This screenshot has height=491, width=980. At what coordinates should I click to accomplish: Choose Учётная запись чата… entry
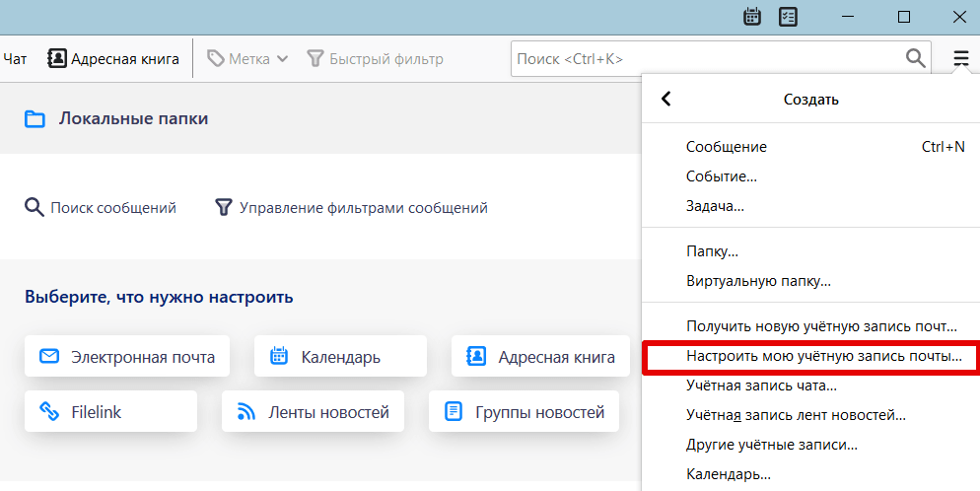click(x=810, y=386)
